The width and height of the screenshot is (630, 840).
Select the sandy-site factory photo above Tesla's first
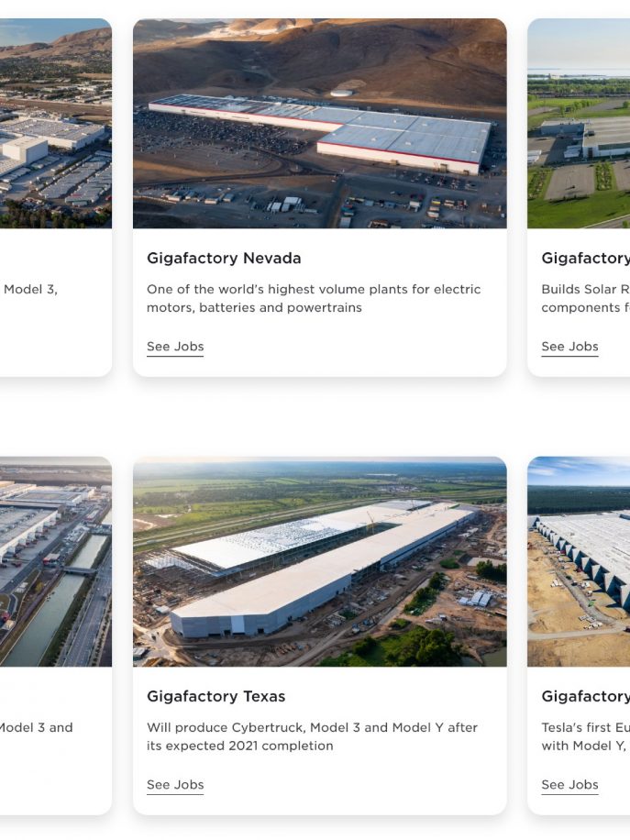pyautogui.click(x=579, y=562)
